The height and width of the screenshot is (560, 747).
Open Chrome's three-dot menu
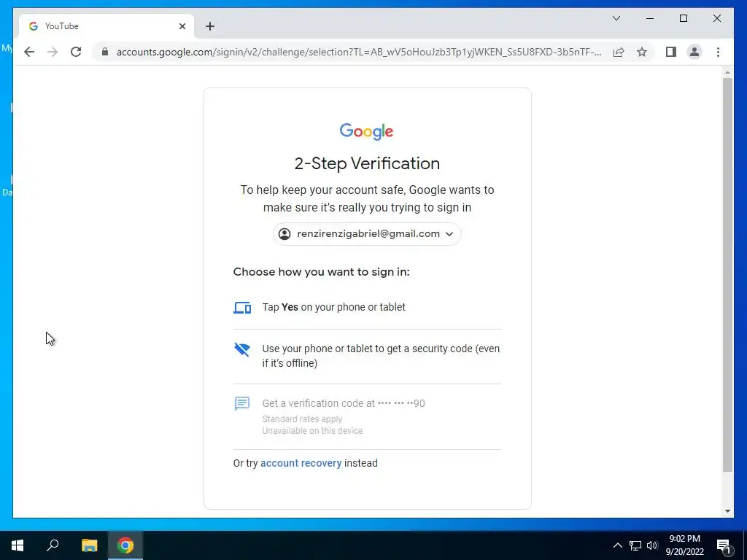pos(718,52)
